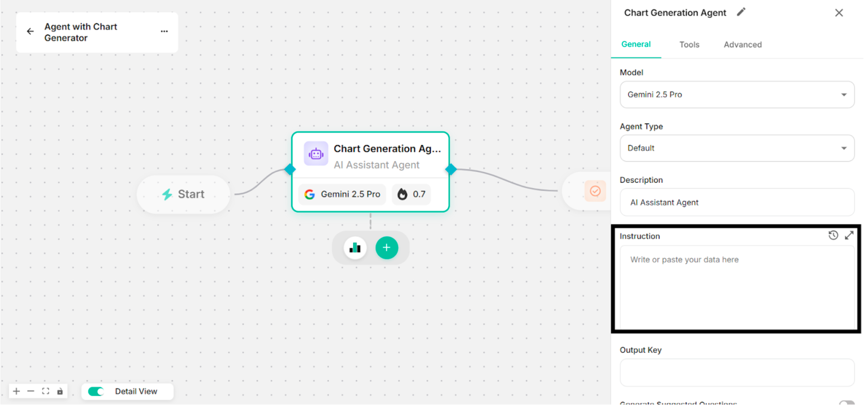The width and height of the screenshot is (868, 405).
Task: Click the pencil icon to rename agent
Action: coord(741,12)
